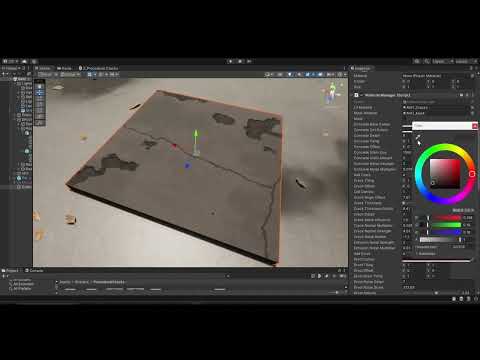Pick a color with the eyedropper icon
Image resolution: width=480 pixels, height=360 pixels.
click(x=418, y=137)
